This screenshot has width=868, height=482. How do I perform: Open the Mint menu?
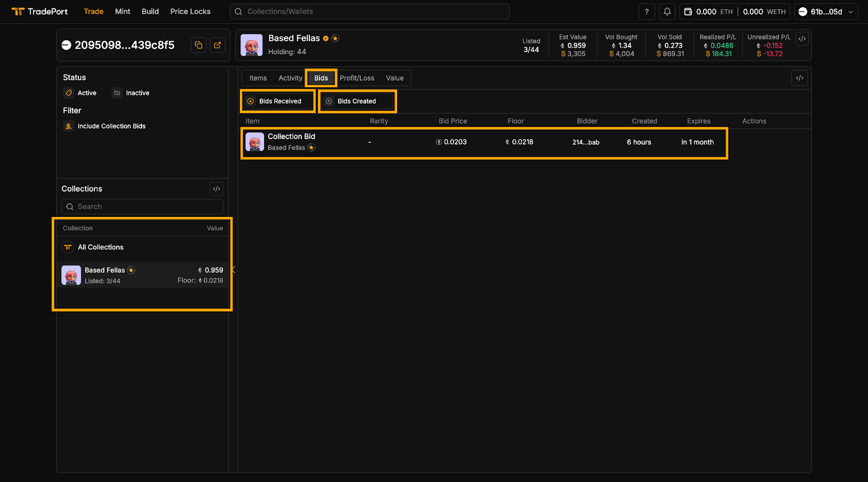tap(123, 11)
